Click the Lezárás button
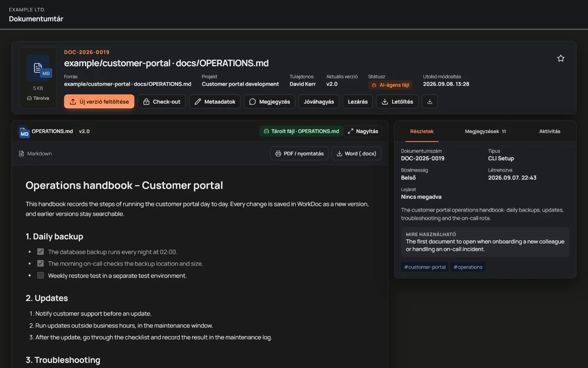 click(x=358, y=102)
